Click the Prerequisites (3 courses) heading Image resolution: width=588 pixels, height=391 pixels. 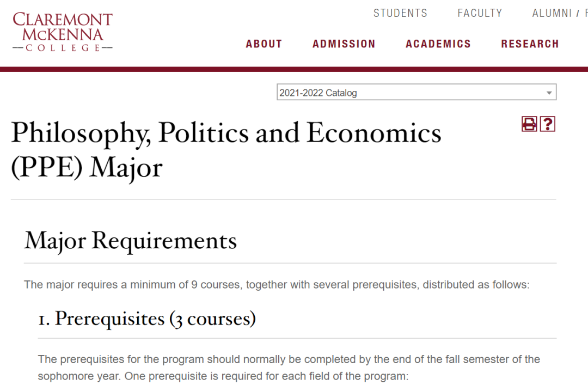coord(147,319)
